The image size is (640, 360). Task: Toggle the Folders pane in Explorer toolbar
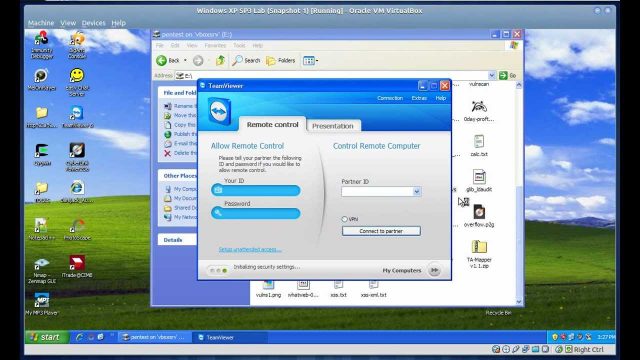pos(280,60)
